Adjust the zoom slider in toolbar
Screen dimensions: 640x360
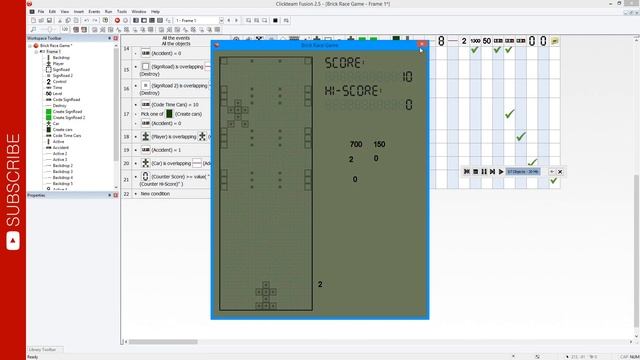click(x=49, y=30)
